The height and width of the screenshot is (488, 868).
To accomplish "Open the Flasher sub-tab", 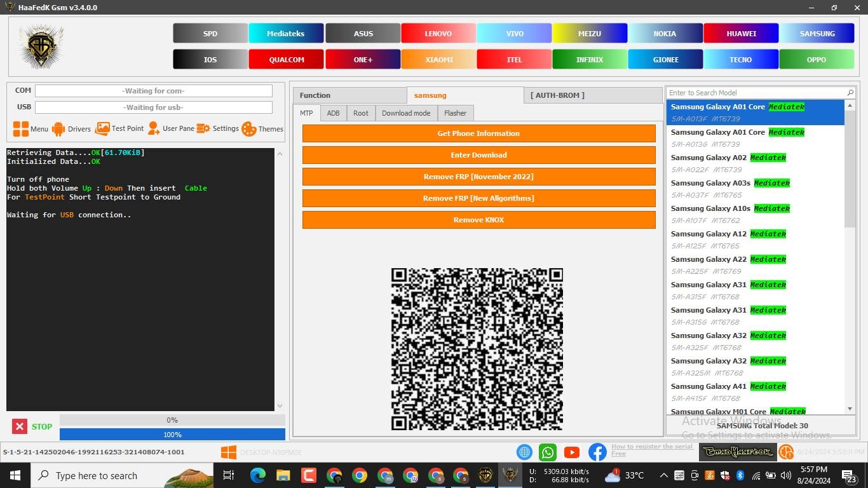I will [x=455, y=113].
